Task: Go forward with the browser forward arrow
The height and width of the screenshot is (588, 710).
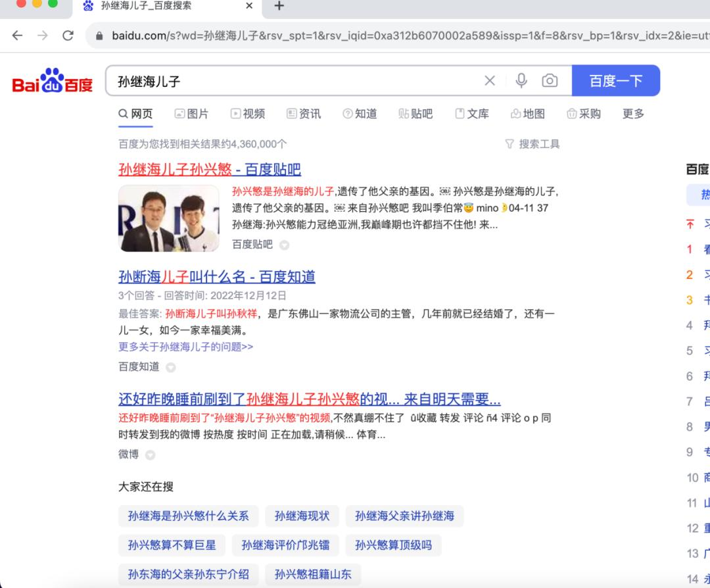Action: pyautogui.click(x=43, y=36)
